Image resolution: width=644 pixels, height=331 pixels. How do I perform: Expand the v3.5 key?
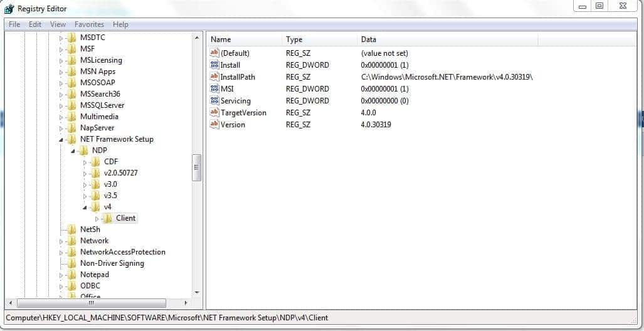[x=85, y=196]
